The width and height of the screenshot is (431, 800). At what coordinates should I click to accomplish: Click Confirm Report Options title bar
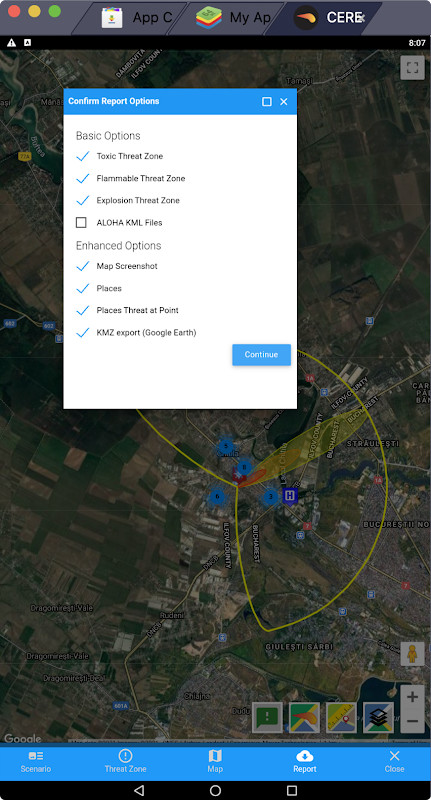(180, 102)
